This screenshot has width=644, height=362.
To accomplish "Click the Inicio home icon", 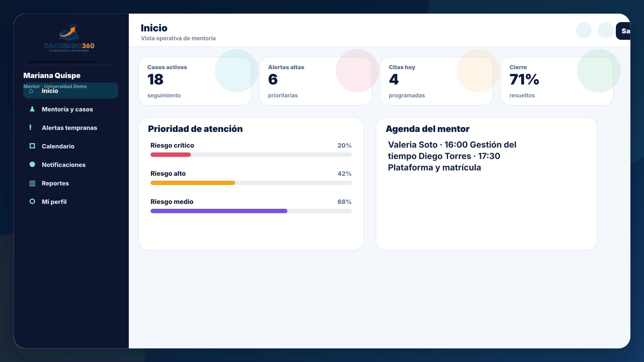I will click(31, 91).
